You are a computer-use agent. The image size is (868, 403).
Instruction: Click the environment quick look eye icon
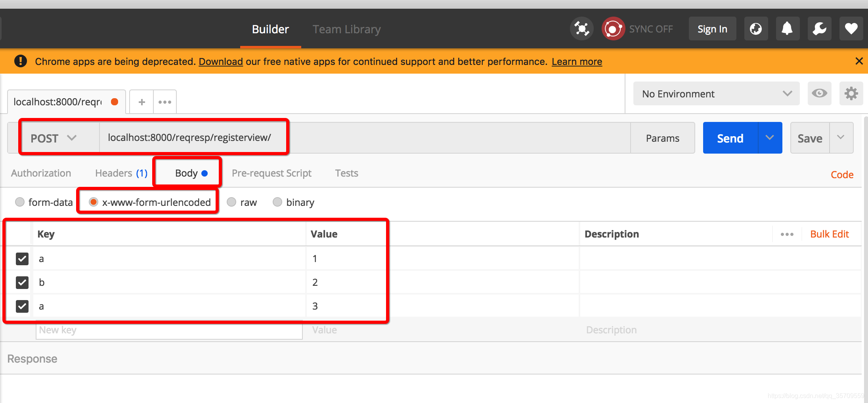[x=819, y=93]
